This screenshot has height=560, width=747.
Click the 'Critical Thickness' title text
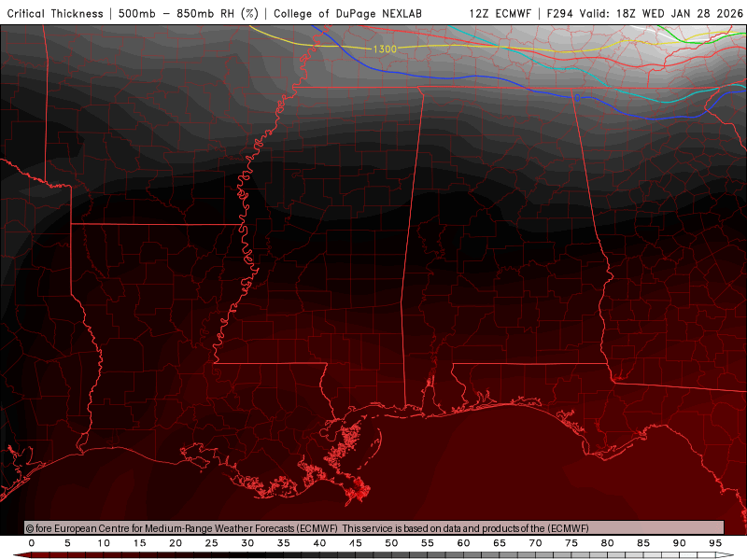(55, 14)
